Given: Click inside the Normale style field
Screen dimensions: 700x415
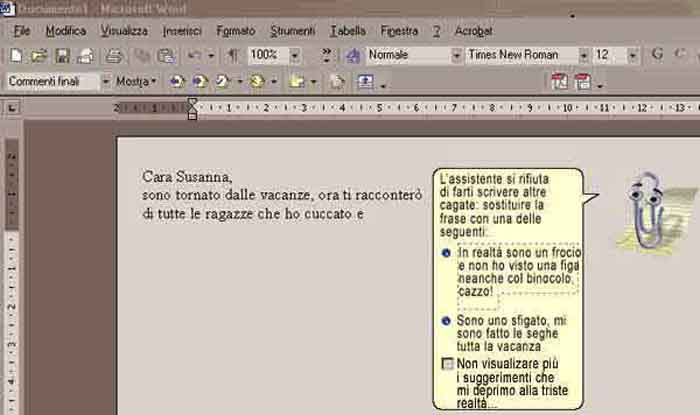Looking at the screenshot, I should (x=408, y=55).
